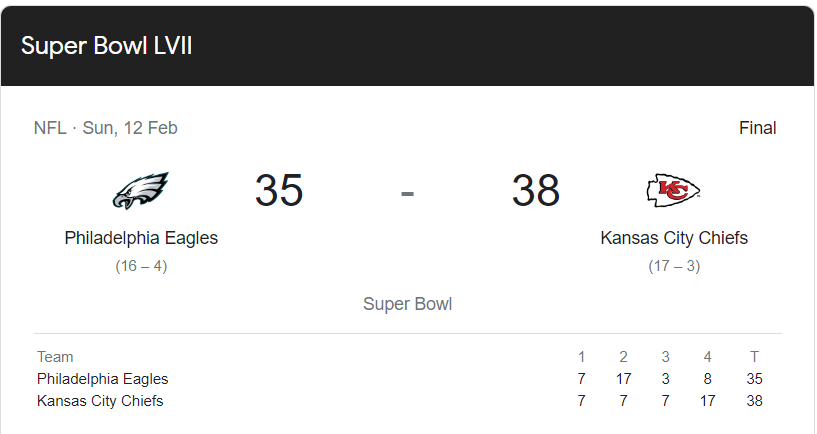Click the Final game status label
The width and height of the screenshot is (817, 434).
(757, 128)
